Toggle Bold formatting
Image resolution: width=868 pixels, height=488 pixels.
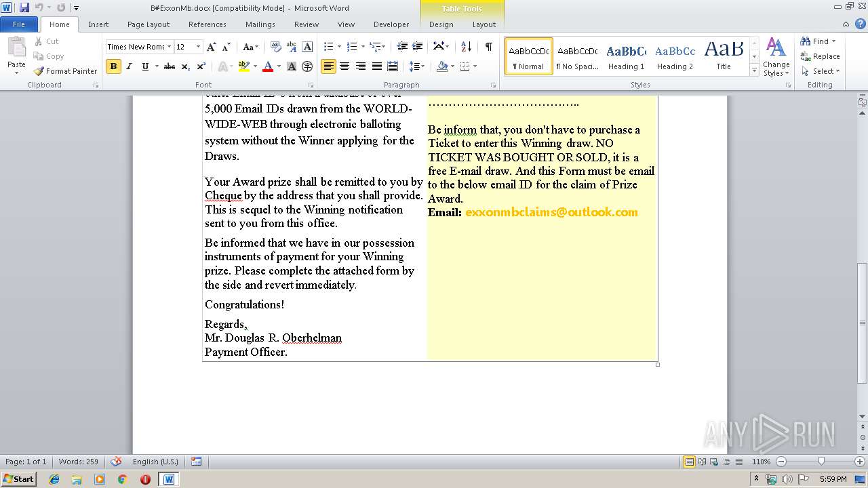pyautogui.click(x=113, y=66)
